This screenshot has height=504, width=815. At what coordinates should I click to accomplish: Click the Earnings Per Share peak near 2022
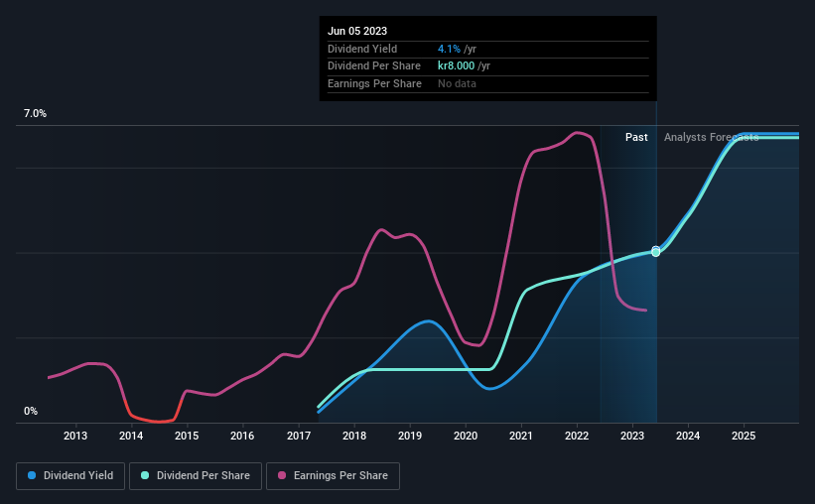click(577, 133)
